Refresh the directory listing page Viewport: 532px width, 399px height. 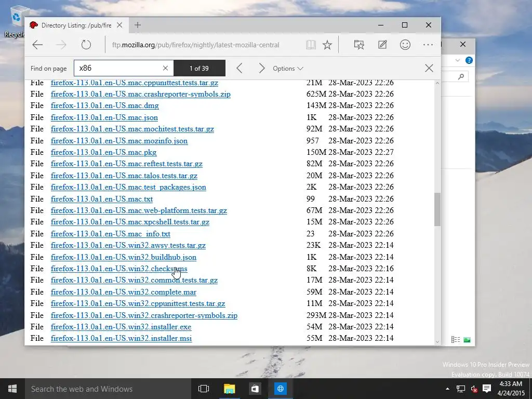click(x=86, y=45)
